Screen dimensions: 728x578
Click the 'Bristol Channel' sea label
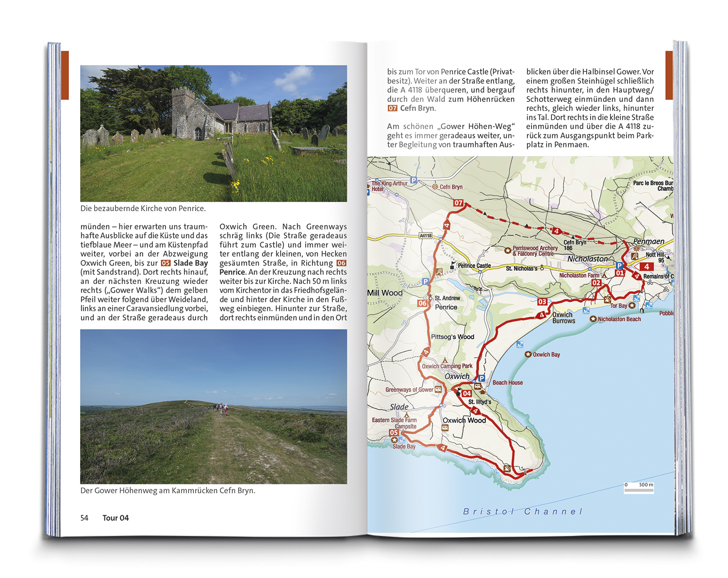tap(523, 512)
